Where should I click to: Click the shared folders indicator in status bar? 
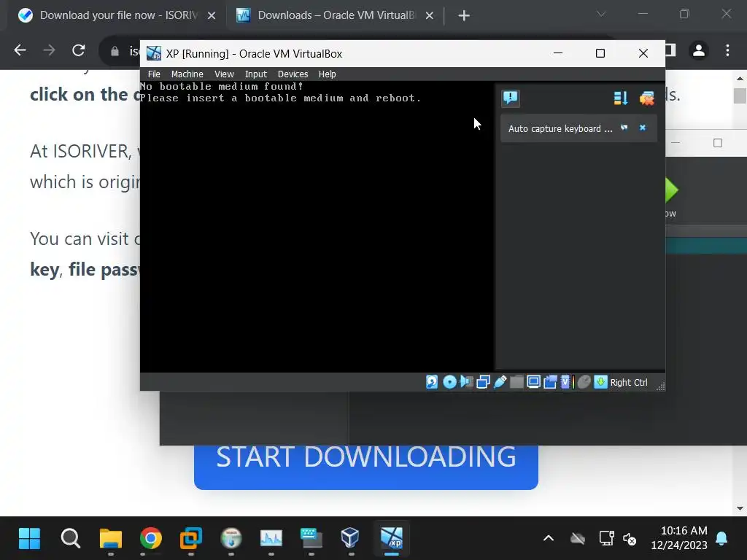tap(516, 382)
